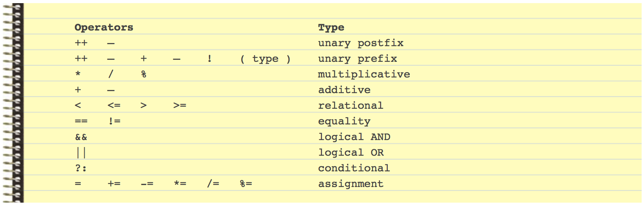Click the %= assignment operator
644x205 pixels.
click(246, 184)
